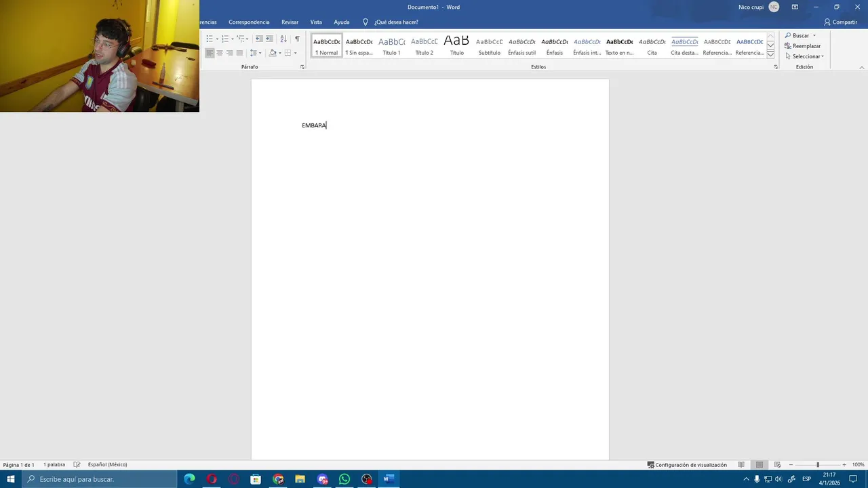Click the bullet list icon
Viewport: 868px width, 488px height.
click(210, 39)
